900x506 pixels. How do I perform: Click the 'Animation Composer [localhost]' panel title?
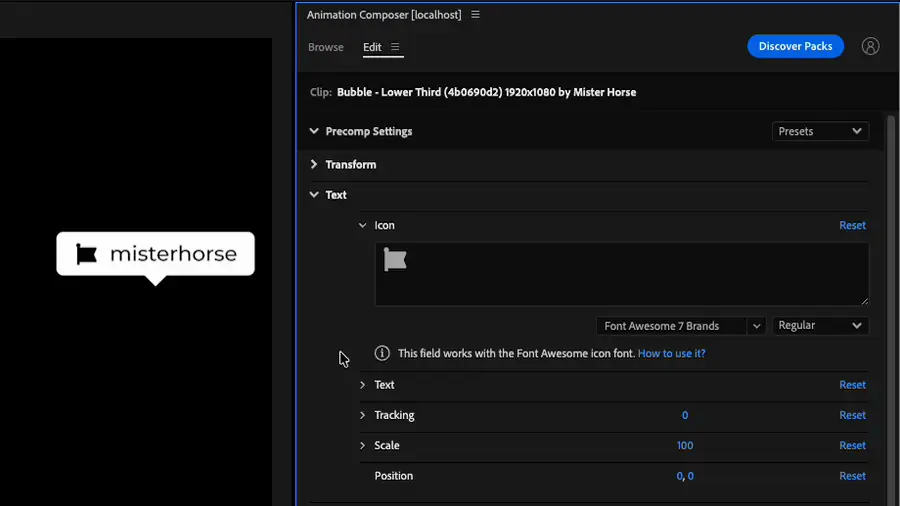pyautogui.click(x=384, y=15)
